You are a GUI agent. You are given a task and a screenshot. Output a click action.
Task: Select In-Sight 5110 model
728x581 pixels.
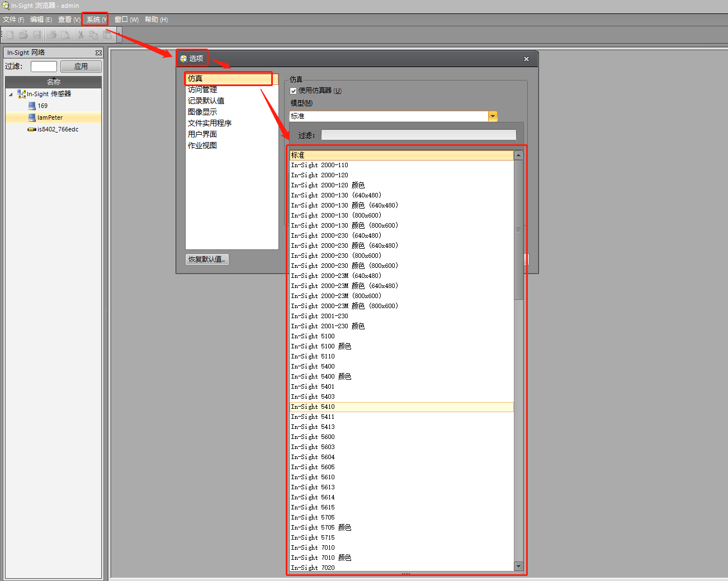[401, 357]
